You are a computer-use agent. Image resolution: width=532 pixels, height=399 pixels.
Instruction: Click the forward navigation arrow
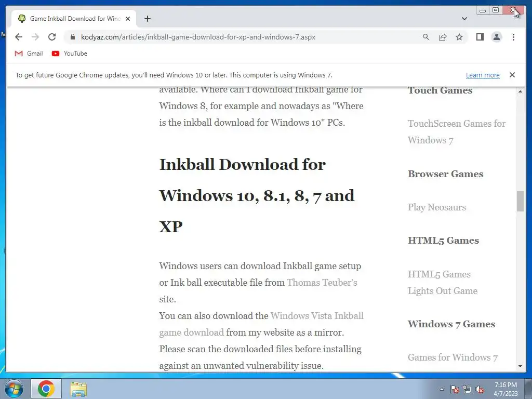click(x=35, y=37)
